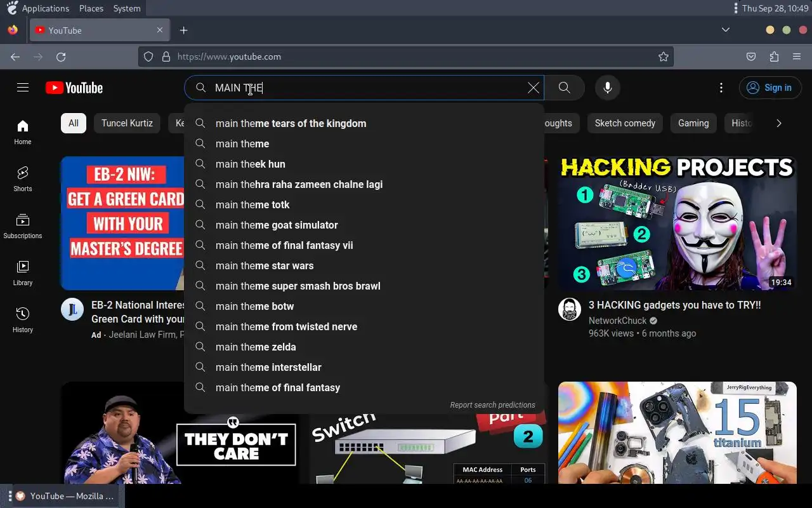
Task: Select suggestion main thehra raha zameen
Action: tap(364, 184)
